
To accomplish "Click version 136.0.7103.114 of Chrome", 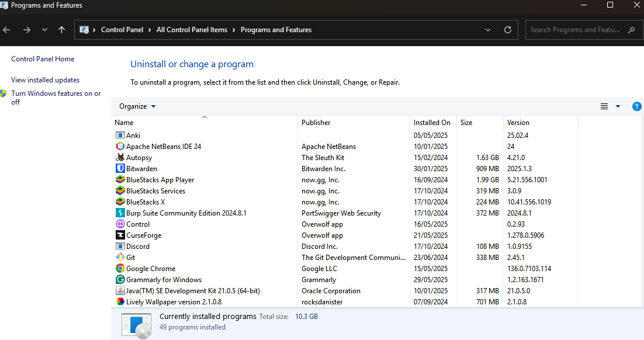I will [529, 268].
